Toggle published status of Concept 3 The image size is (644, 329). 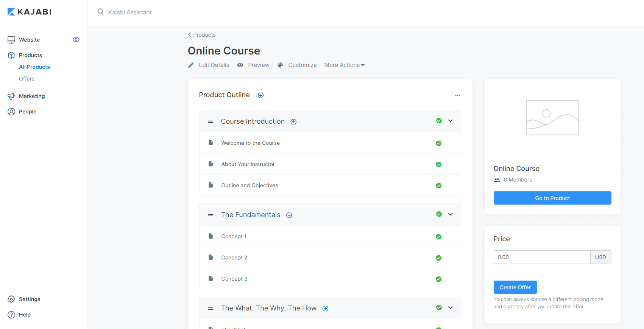pos(439,279)
